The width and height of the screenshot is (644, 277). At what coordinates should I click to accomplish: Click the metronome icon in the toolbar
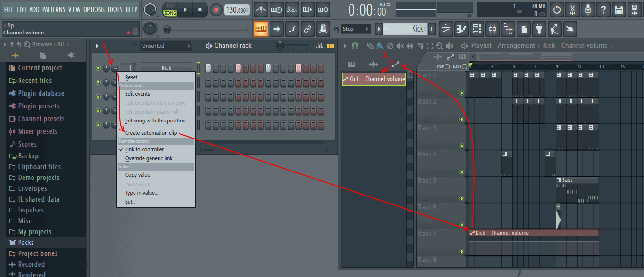coord(261,9)
